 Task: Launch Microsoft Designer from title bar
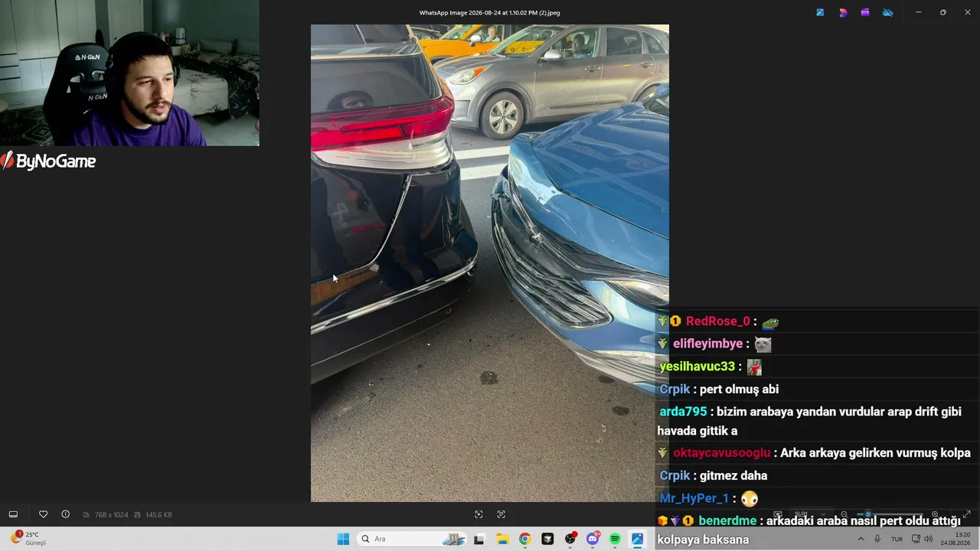(843, 12)
